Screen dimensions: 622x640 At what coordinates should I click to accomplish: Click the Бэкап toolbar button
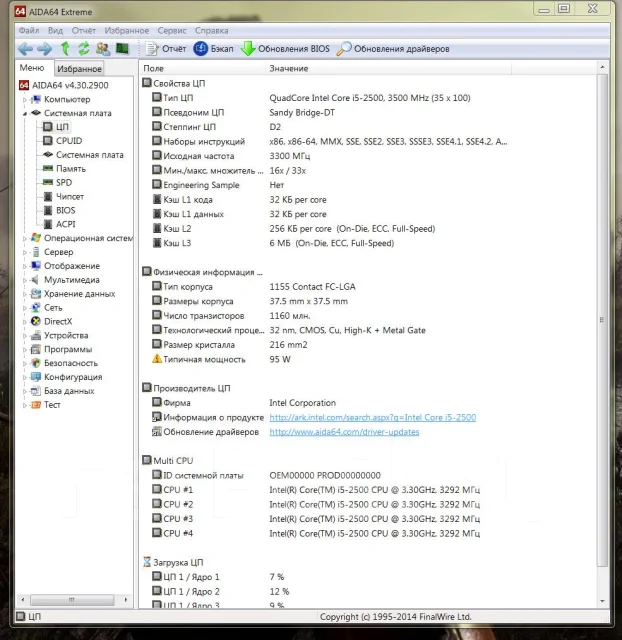click(213, 49)
